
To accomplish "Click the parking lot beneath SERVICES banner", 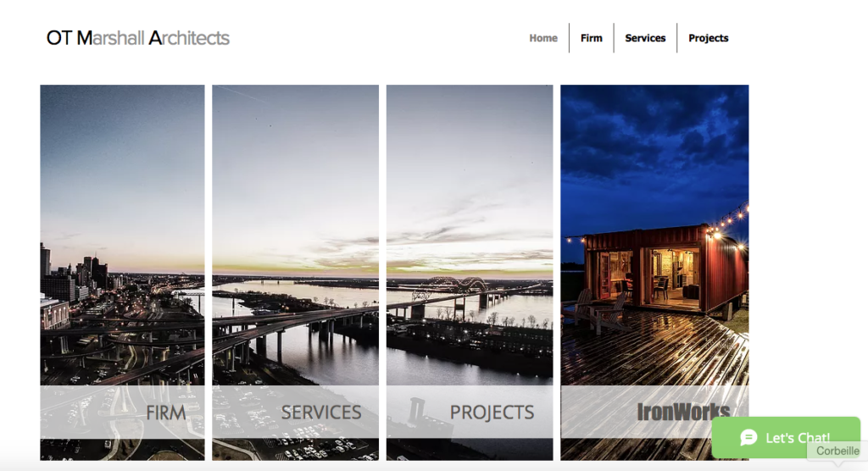I will 296,449.
